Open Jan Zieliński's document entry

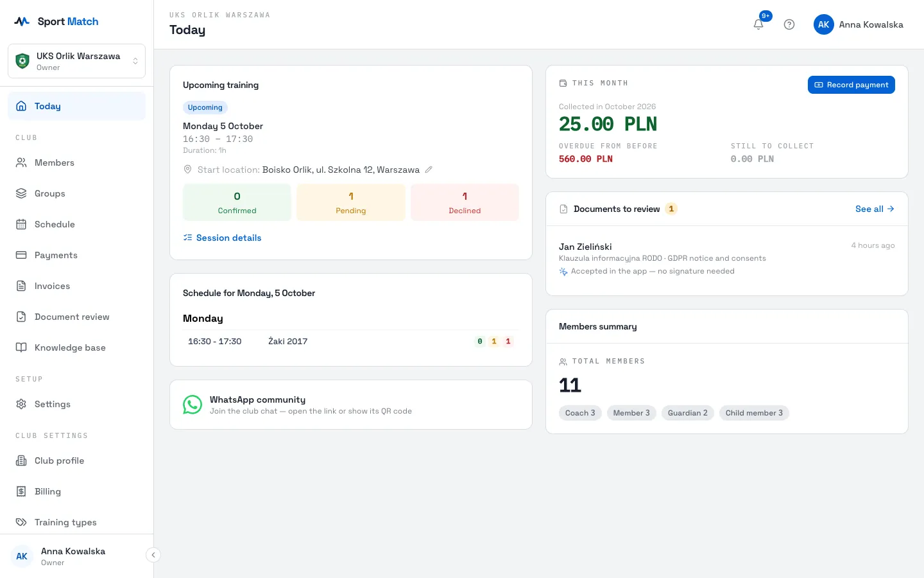tap(726, 258)
